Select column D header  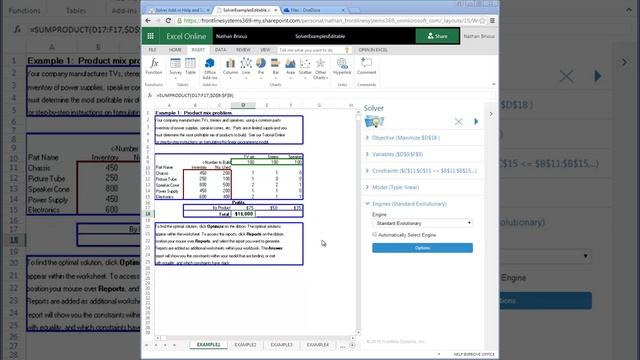[243, 105]
